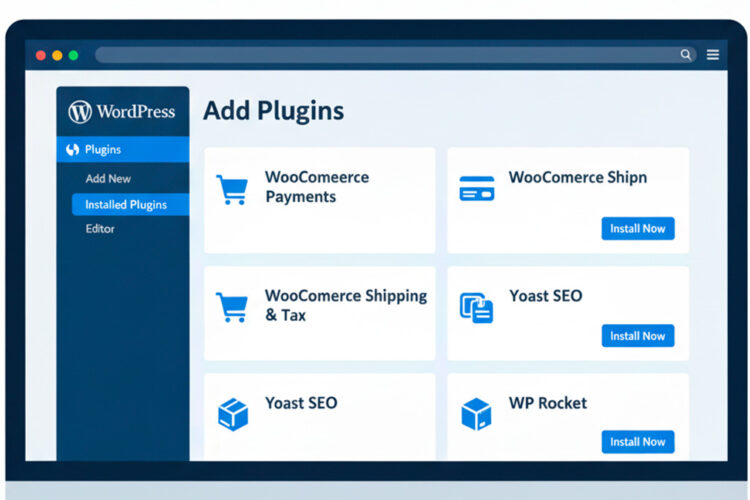The width and height of the screenshot is (750, 500).
Task: Click the box icon beside left-column Yoast SEO
Action: (x=232, y=413)
